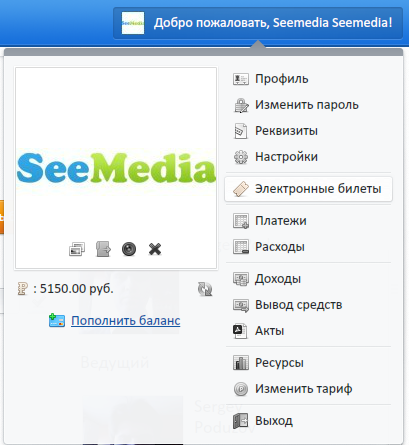Select Изменить тариф

coord(303,389)
